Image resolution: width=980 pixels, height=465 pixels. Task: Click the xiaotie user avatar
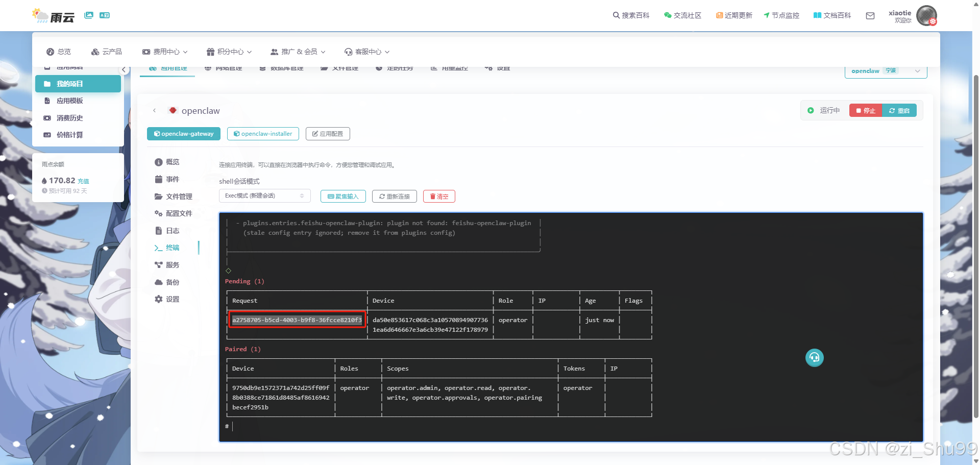pyautogui.click(x=926, y=16)
